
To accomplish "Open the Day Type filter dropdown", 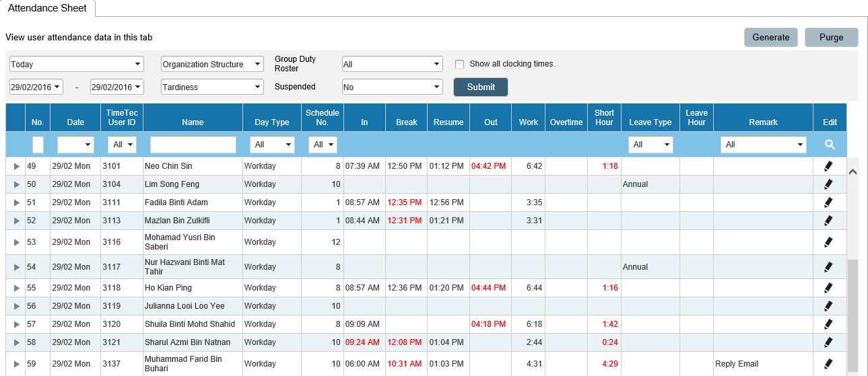I will (x=272, y=145).
